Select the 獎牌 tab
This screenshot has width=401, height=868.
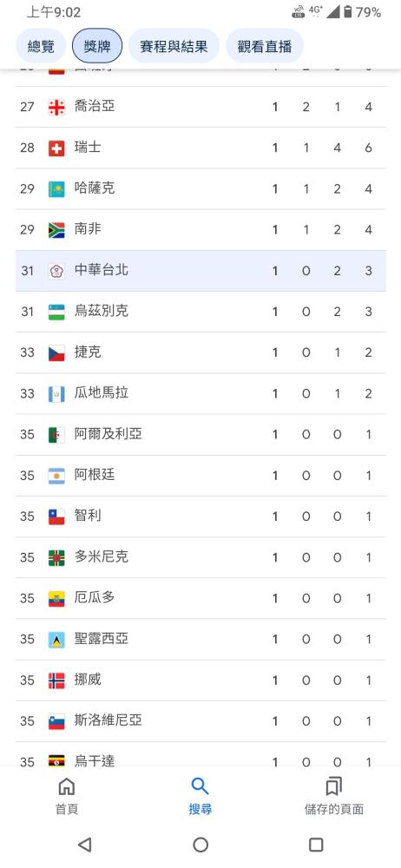[97, 46]
